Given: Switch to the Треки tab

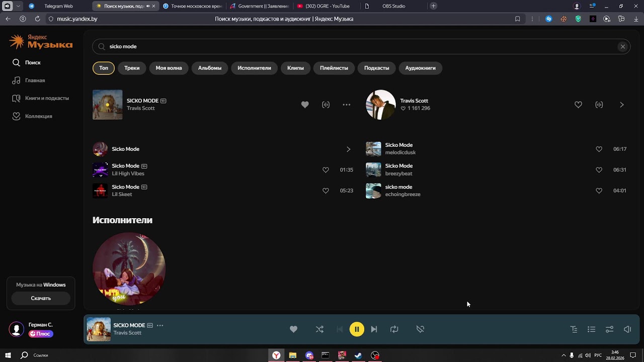Looking at the screenshot, I should 132,68.
